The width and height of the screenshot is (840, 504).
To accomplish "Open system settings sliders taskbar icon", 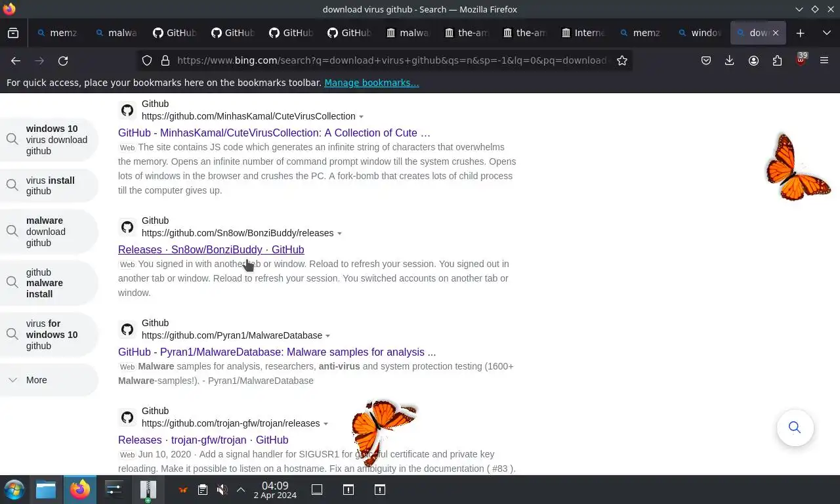I will click(x=114, y=490).
